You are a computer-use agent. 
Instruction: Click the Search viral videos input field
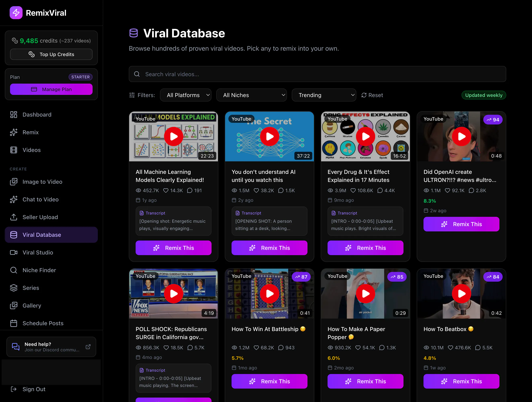click(318, 74)
